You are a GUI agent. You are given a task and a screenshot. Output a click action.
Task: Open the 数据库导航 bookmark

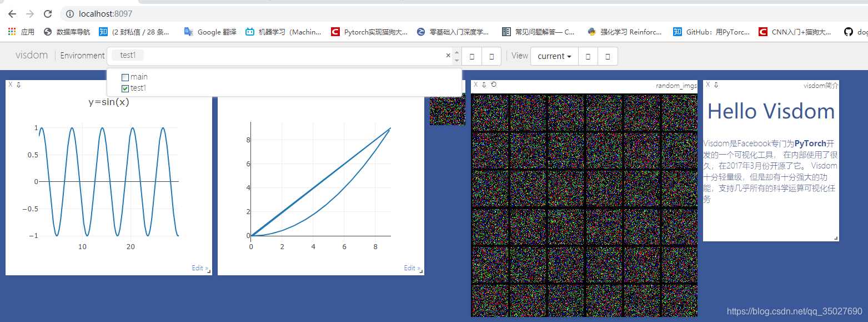point(67,32)
